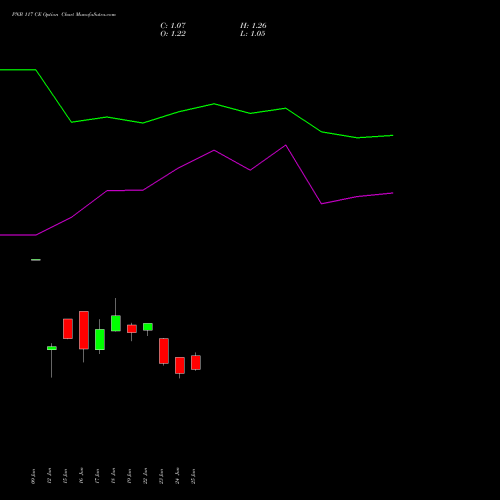Click the green candle above date 18

pos(116,323)
